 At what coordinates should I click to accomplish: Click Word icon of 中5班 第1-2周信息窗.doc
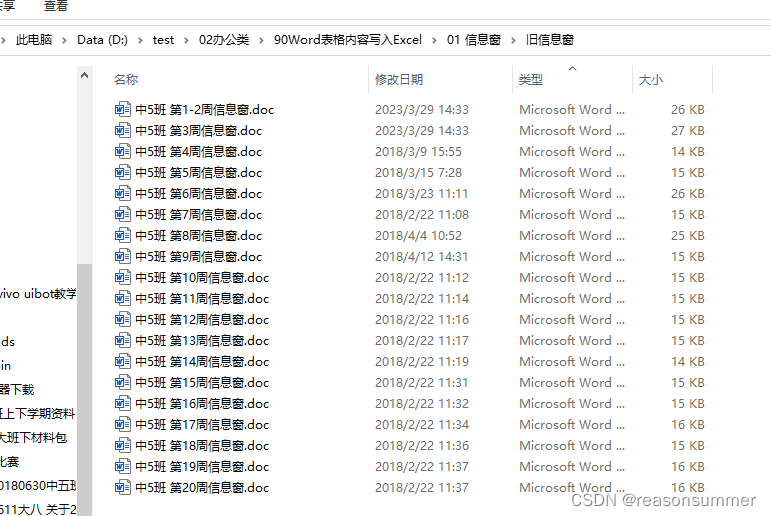click(122, 109)
